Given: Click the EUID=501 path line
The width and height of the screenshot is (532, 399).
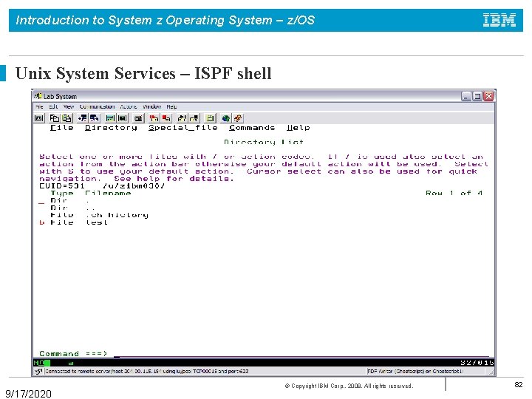Looking at the screenshot, I should pos(102,186).
